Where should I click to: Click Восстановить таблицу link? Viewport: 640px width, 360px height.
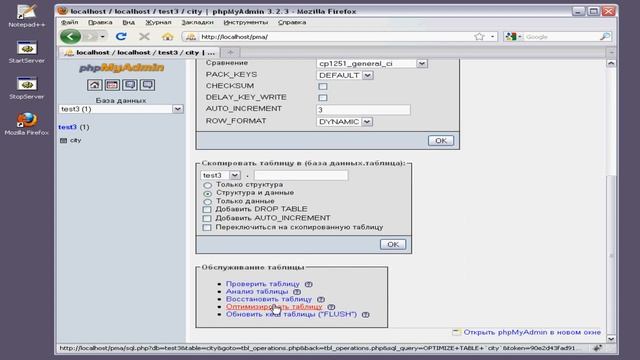pos(269,300)
